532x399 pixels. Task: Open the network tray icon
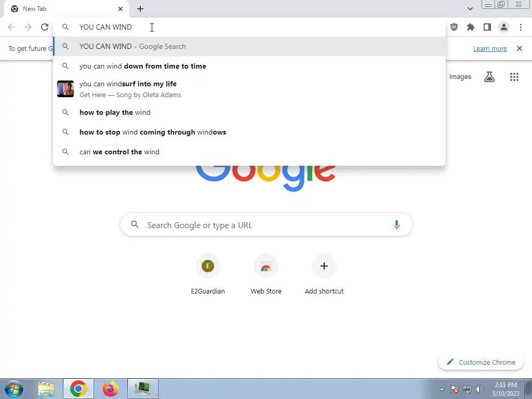click(x=467, y=389)
